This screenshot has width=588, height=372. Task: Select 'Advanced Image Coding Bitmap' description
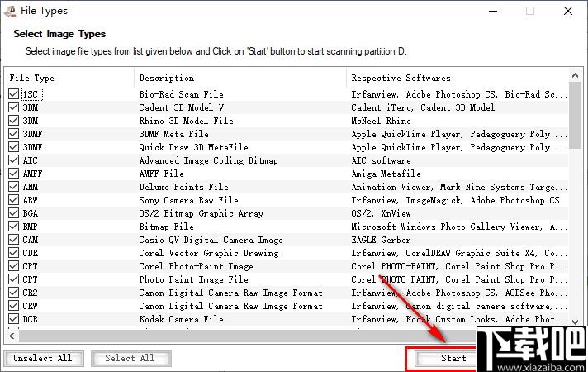pyautogui.click(x=208, y=160)
